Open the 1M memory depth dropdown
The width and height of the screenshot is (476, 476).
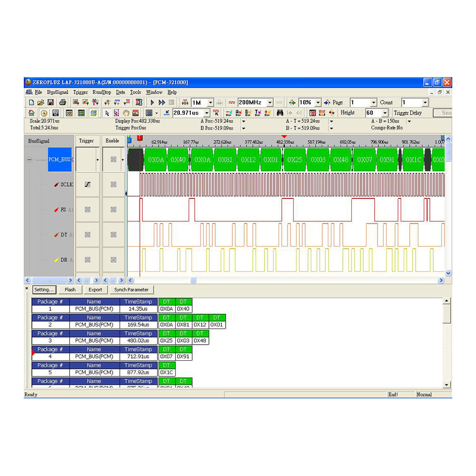point(209,102)
